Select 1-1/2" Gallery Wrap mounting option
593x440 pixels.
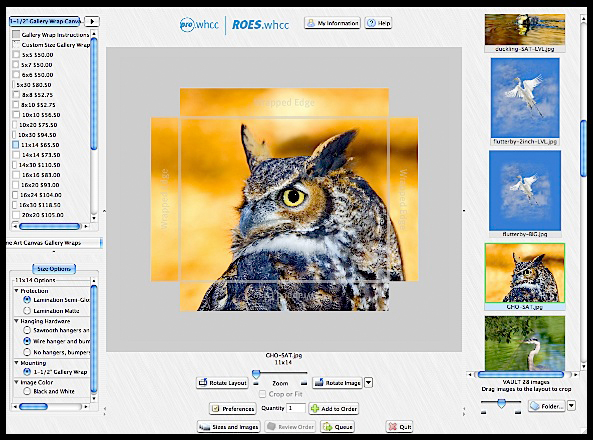click(27, 372)
